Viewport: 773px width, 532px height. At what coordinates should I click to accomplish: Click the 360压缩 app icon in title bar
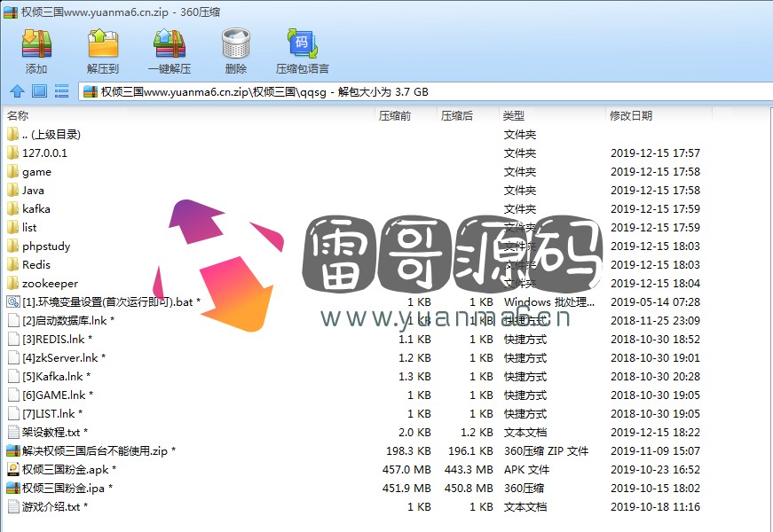[11, 12]
